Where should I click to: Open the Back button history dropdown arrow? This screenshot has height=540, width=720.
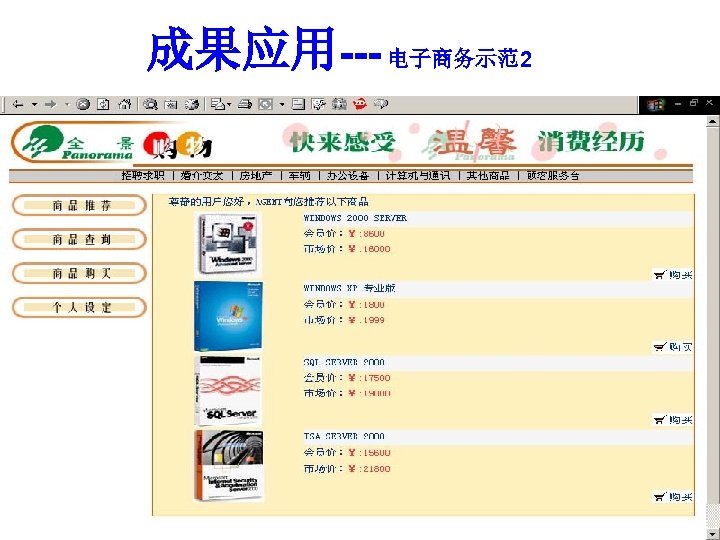click(34, 105)
